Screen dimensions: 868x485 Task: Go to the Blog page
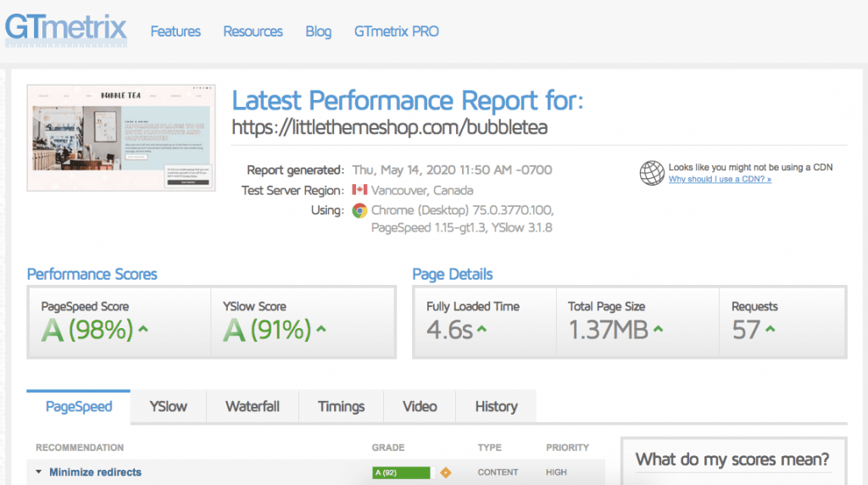pos(319,31)
